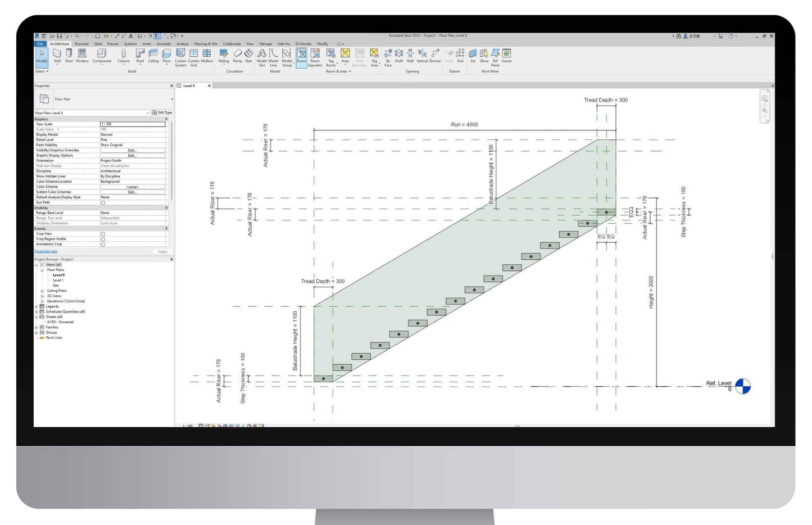Tick the Crop View checkbox
Viewport: 812px width, 525px height.
click(103, 234)
